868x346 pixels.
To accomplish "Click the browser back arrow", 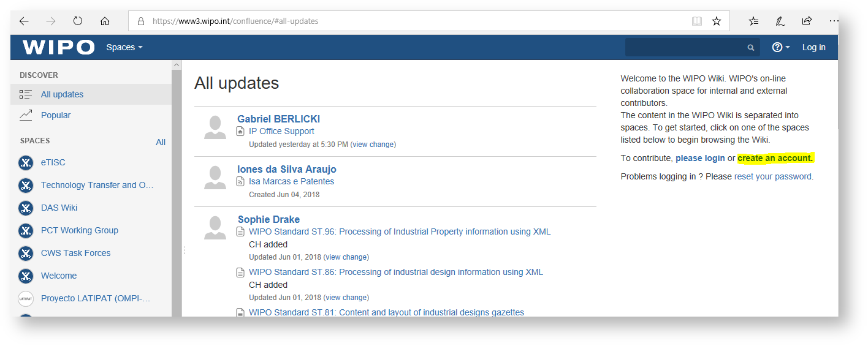I will click(24, 21).
